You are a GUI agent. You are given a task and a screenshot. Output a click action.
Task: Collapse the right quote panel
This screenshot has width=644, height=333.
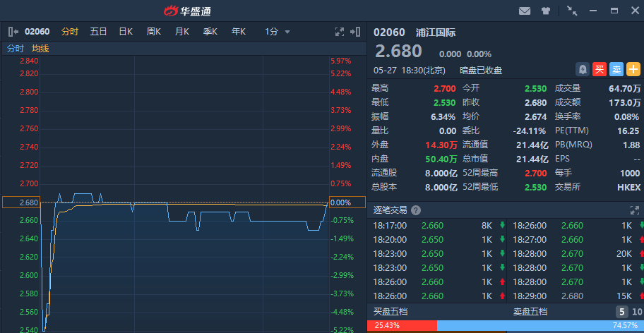click(355, 32)
